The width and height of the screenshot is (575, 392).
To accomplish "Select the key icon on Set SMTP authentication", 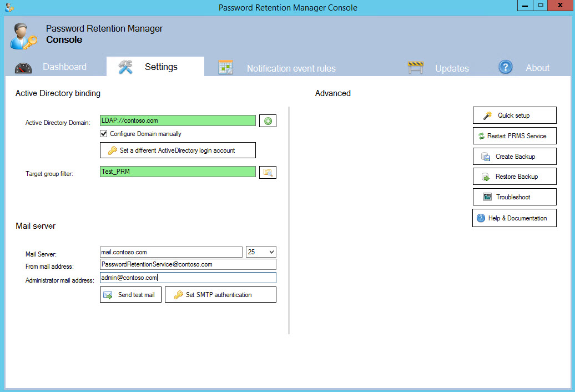I will tap(179, 294).
